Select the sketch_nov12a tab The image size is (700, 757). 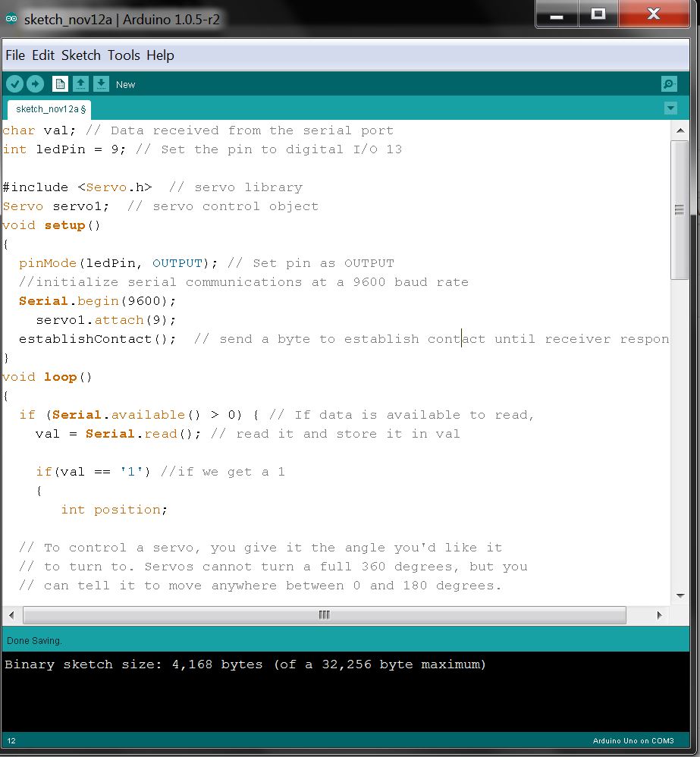click(49, 109)
